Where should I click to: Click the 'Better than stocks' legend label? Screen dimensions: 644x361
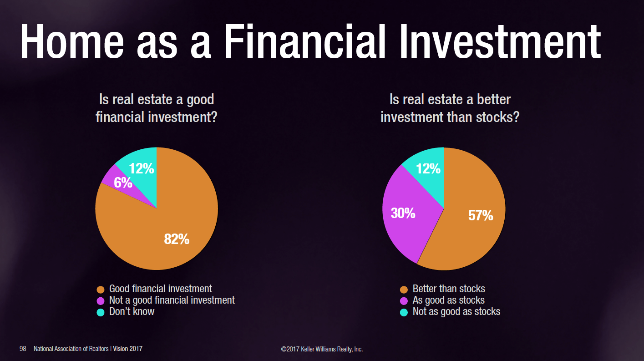(449, 289)
